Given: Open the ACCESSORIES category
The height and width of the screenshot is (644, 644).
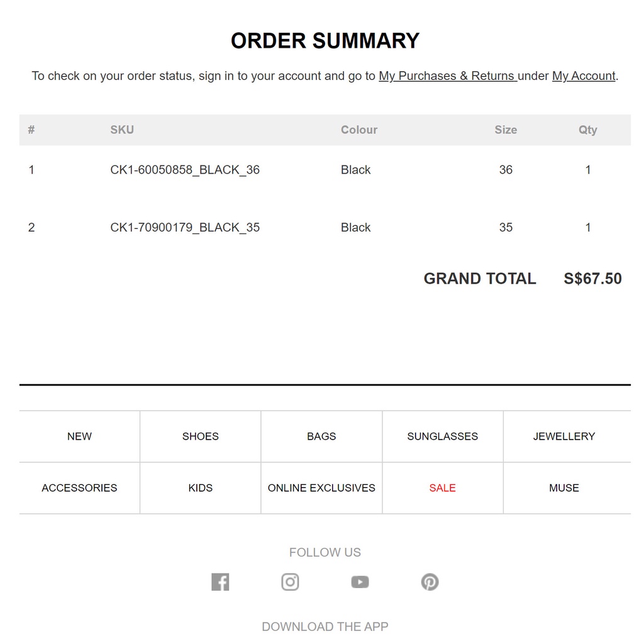Looking at the screenshot, I should [79, 488].
